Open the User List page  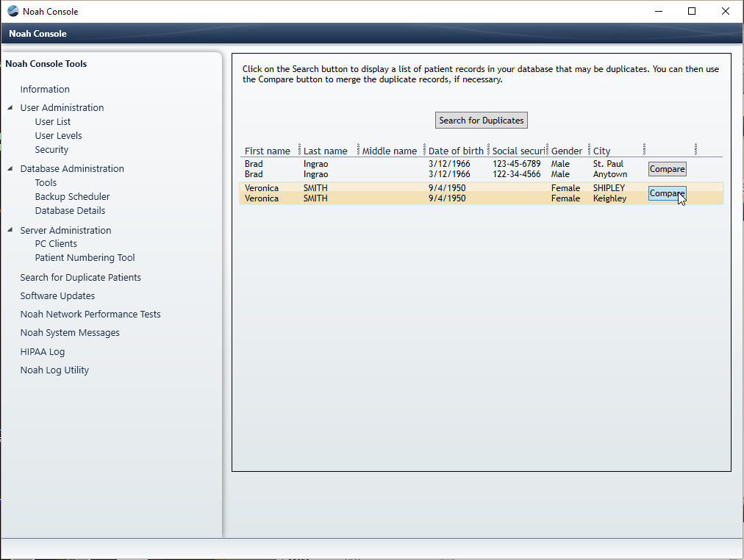(x=53, y=122)
